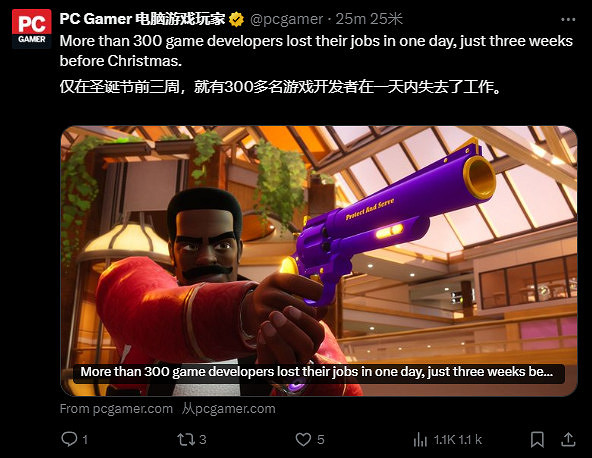Image resolution: width=592 pixels, height=458 pixels.
Task: Like the post with the heart icon
Action: tap(303, 439)
